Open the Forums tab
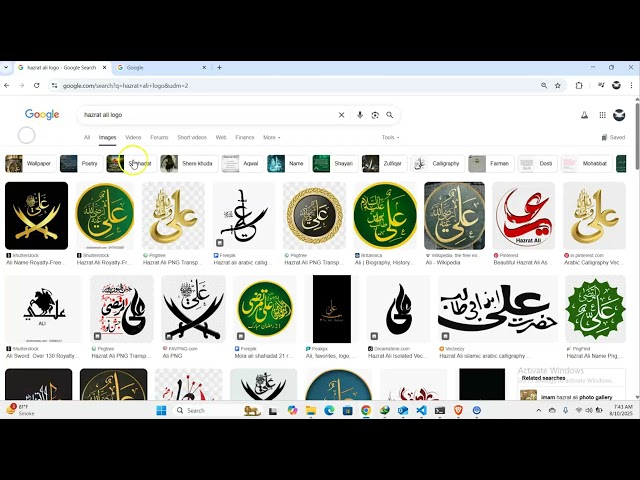 tap(159, 138)
